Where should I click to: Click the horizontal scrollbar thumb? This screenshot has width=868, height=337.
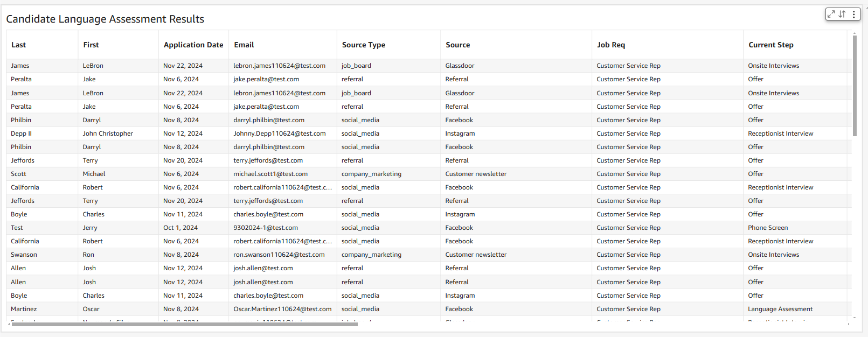click(x=185, y=324)
